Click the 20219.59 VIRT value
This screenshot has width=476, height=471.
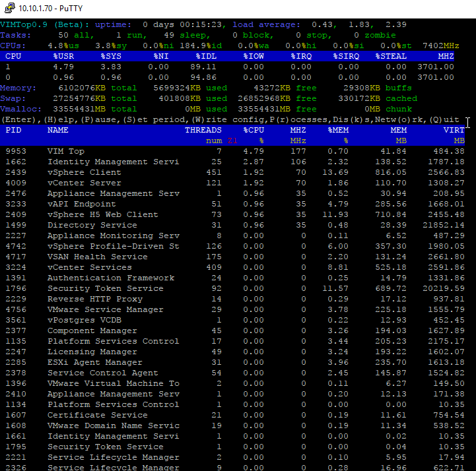click(444, 288)
